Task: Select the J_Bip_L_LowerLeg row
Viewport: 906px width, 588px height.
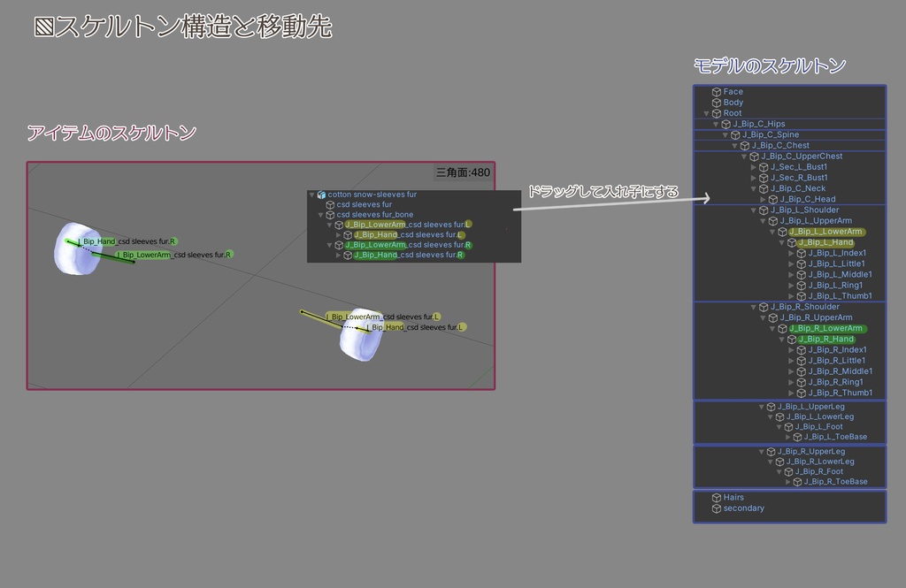Action: click(820, 417)
